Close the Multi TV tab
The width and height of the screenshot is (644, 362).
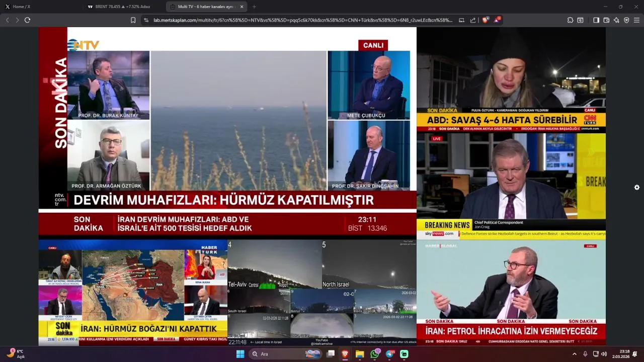pyautogui.click(x=242, y=7)
